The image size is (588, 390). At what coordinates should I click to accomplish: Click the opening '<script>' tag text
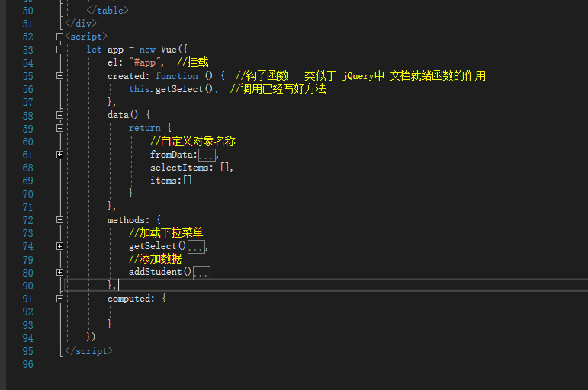[x=86, y=37]
